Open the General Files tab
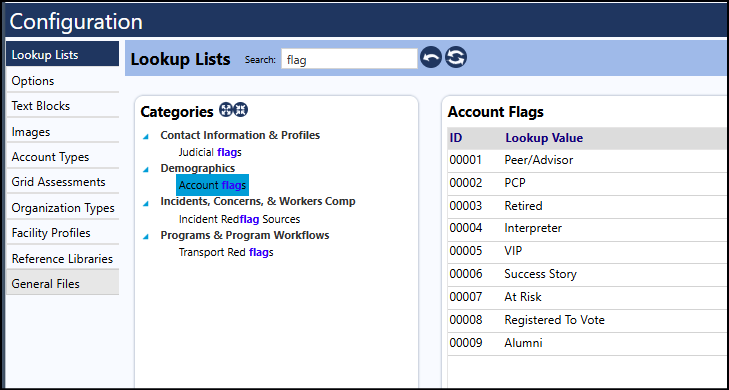Screen dimensions: 729x390 click(62, 283)
